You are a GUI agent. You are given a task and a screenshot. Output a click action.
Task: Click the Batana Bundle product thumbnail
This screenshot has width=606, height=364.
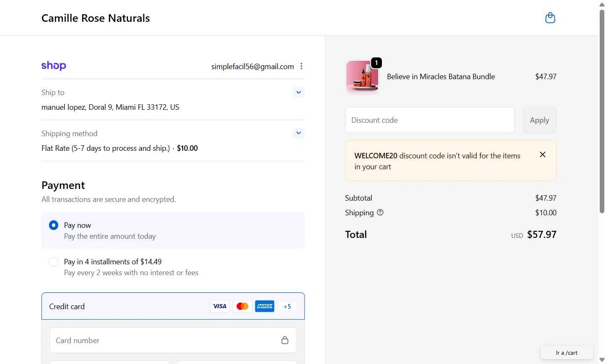click(362, 77)
